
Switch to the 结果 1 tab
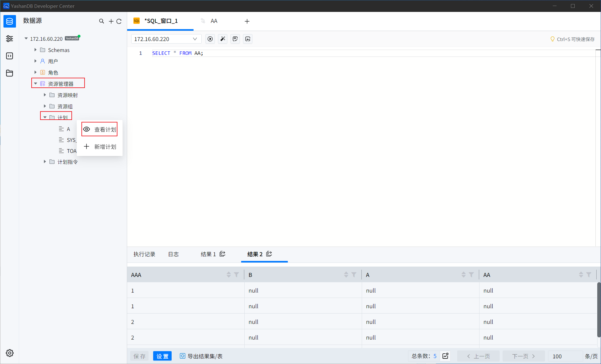[x=208, y=254]
